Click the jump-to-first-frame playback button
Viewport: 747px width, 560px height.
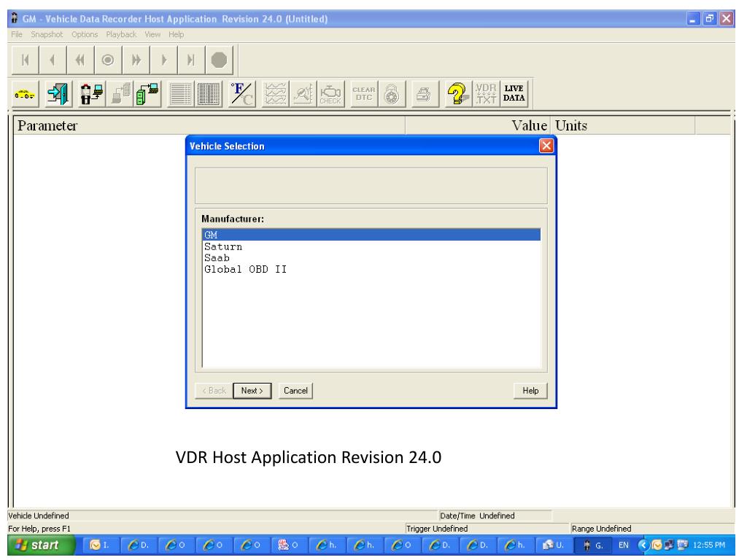(x=26, y=60)
